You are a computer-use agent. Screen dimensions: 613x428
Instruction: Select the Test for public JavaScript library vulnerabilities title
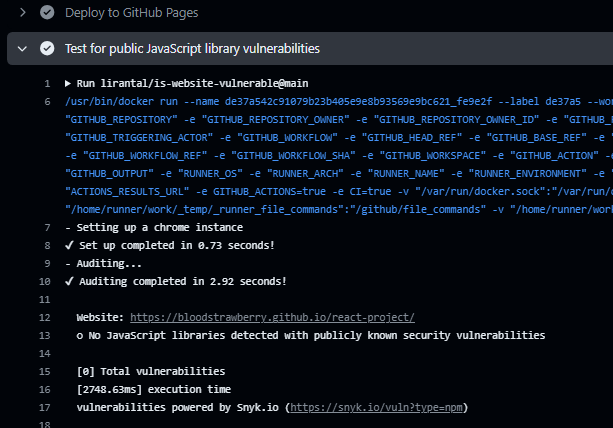pos(192,48)
